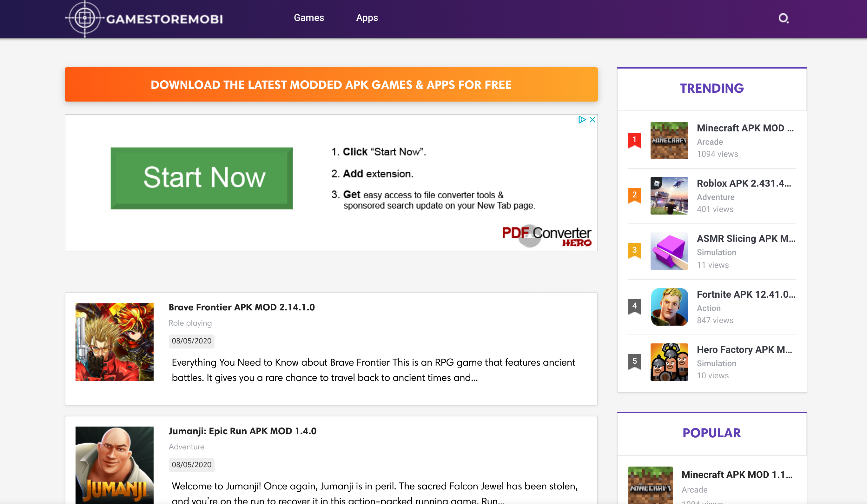Select the Role playing category link

[x=190, y=323]
